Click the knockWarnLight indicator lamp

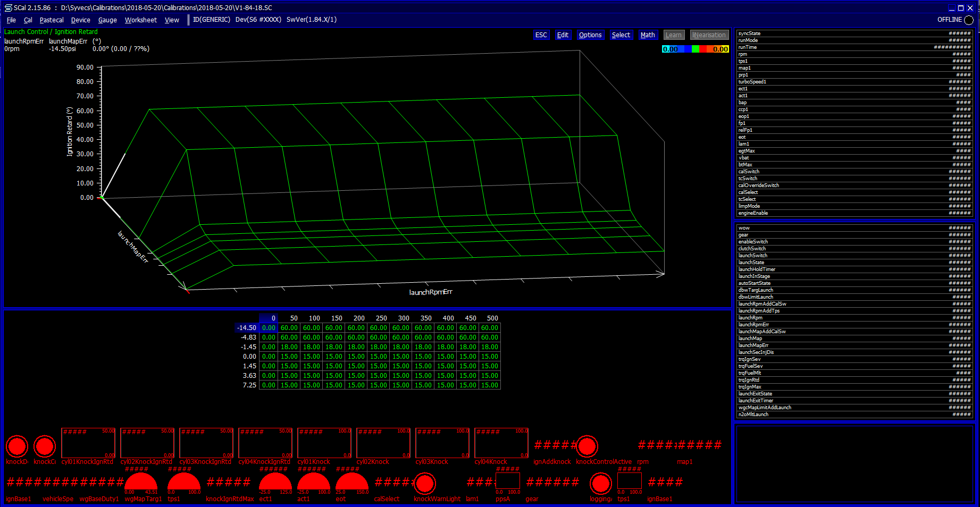click(424, 484)
